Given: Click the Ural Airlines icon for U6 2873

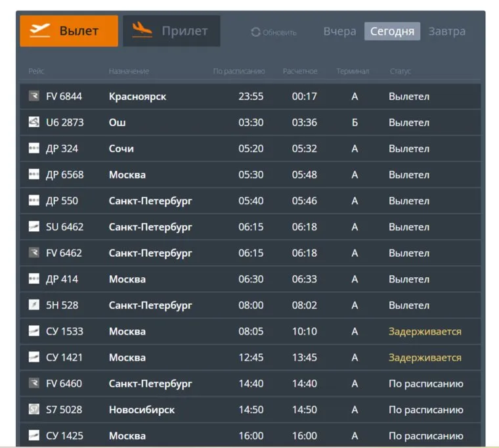Looking at the screenshot, I should [x=34, y=122].
